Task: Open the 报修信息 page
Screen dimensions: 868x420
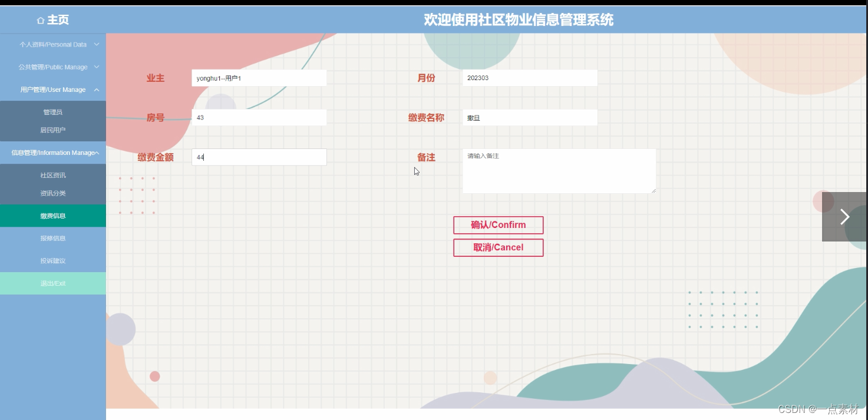Action: (53, 238)
